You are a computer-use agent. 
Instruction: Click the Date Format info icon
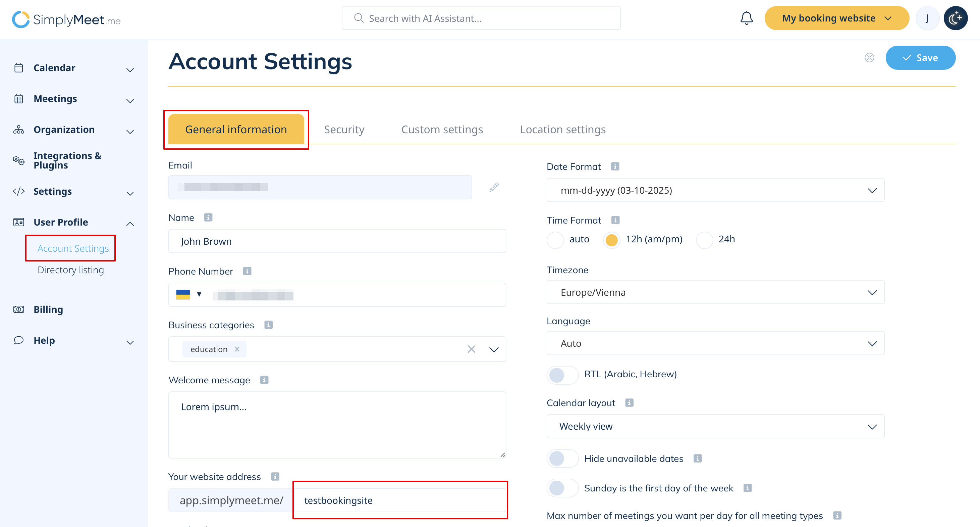(615, 166)
